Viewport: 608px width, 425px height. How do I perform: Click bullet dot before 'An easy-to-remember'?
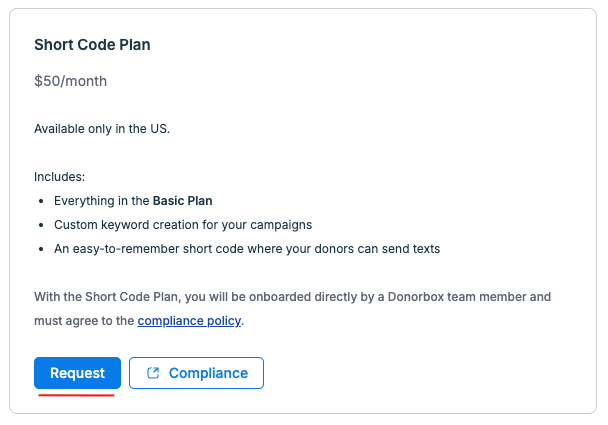[41, 249]
